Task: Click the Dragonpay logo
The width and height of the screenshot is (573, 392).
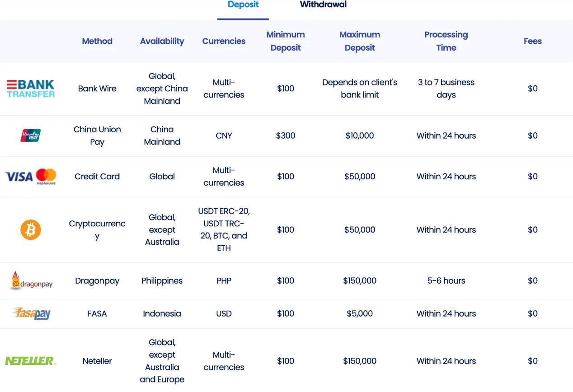Action: coord(31,281)
